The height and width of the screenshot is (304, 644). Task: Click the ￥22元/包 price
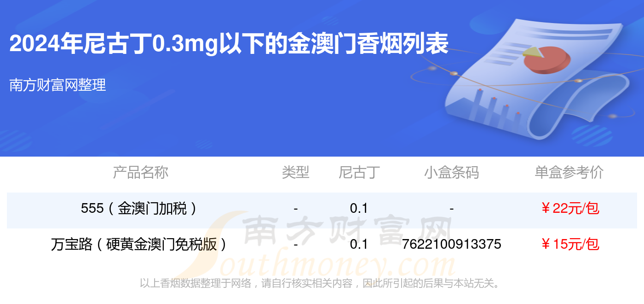[x=569, y=209]
